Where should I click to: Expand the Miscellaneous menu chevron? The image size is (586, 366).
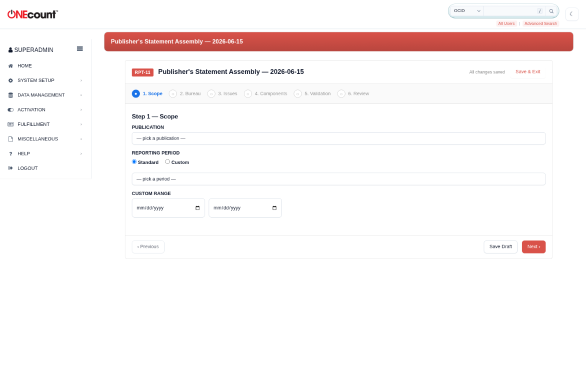pos(81,139)
